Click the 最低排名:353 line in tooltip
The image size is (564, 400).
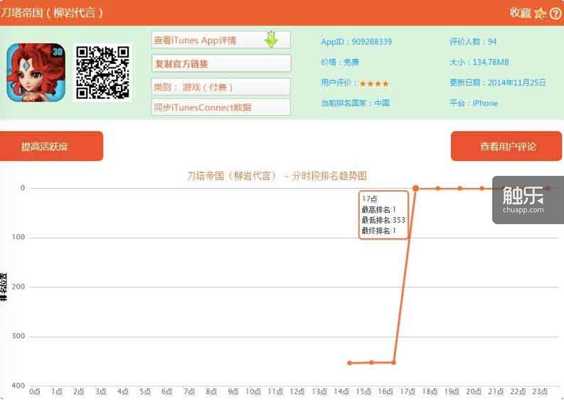[383, 220]
